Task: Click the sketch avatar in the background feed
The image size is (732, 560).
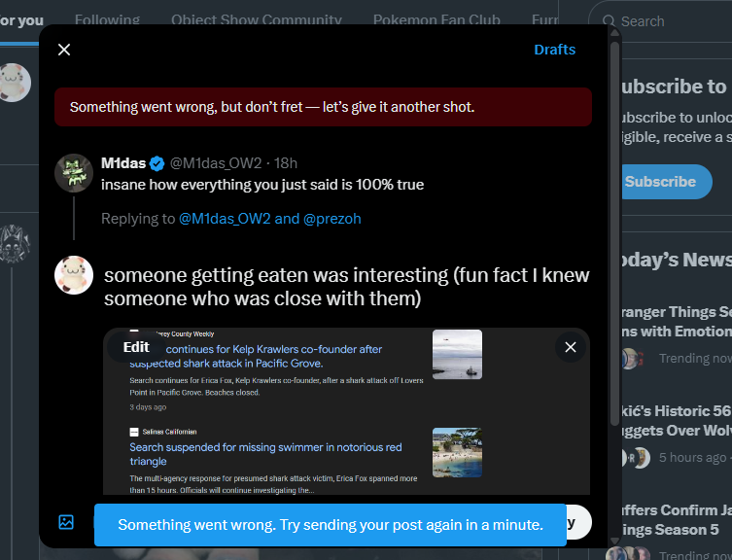Action: point(15,244)
